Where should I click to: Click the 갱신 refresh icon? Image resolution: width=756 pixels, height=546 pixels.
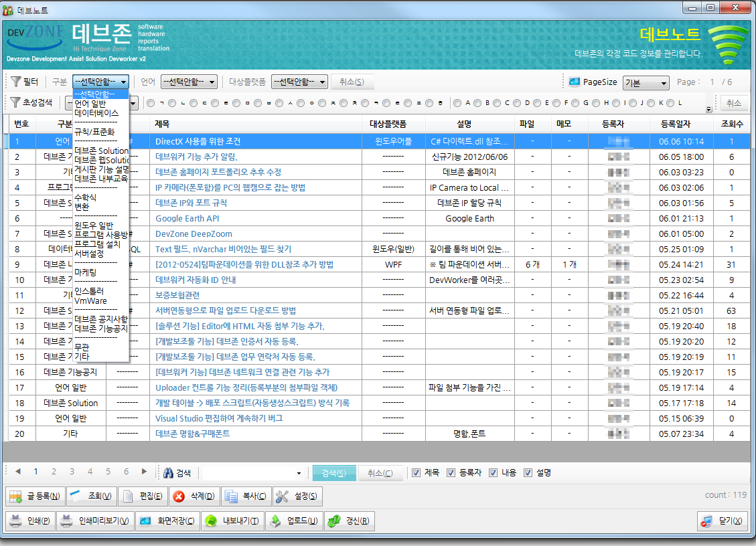pos(333,521)
